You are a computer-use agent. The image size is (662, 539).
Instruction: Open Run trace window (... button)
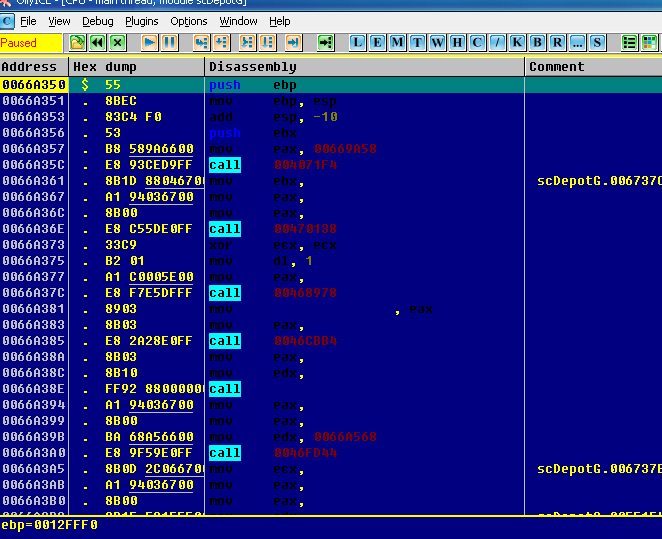tap(577, 43)
